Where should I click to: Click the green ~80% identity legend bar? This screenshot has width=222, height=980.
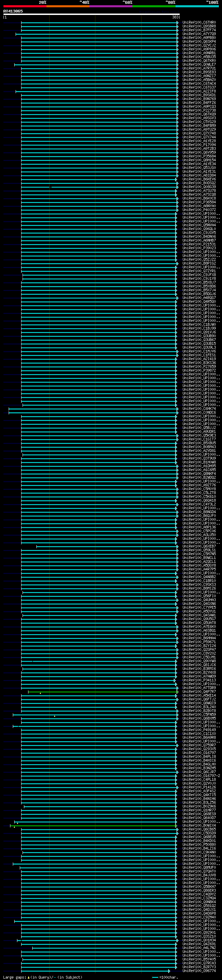(154, 6)
